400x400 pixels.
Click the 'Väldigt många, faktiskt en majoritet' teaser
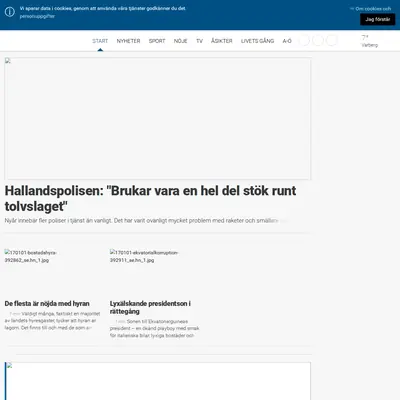coord(52,321)
